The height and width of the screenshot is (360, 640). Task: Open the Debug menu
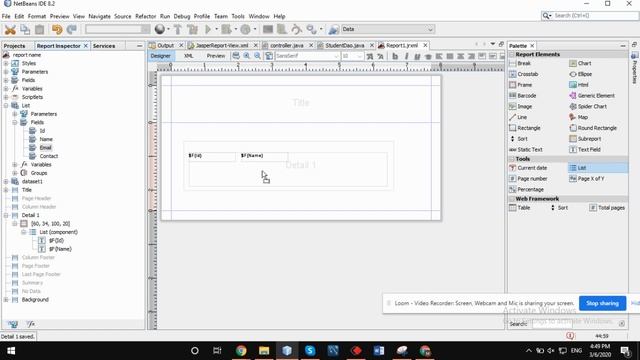point(182,16)
